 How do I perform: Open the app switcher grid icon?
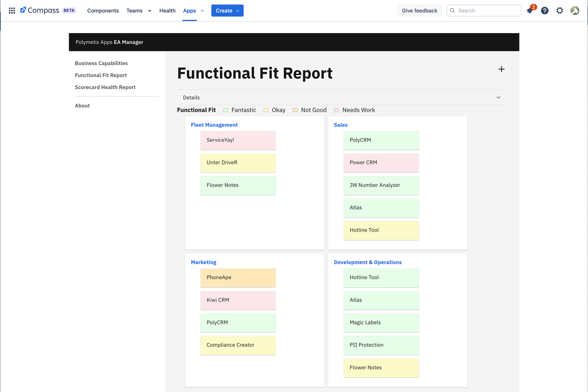point(12,11)
